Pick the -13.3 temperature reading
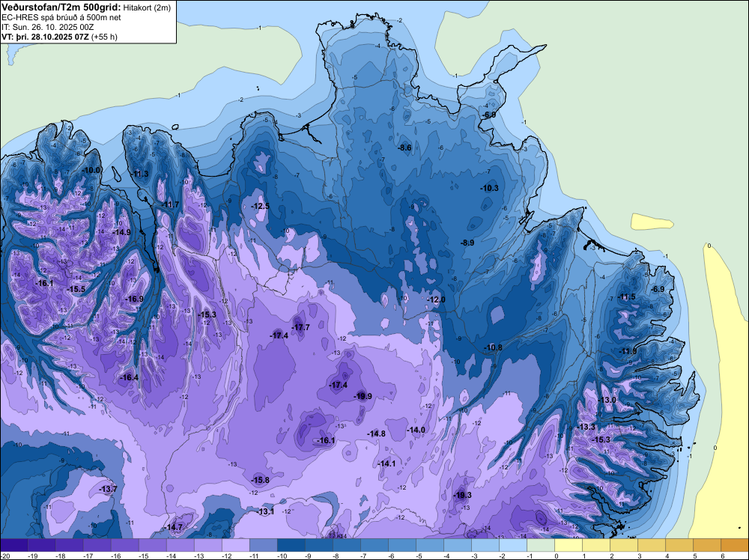The image size is (749, 560). [586, 427]
